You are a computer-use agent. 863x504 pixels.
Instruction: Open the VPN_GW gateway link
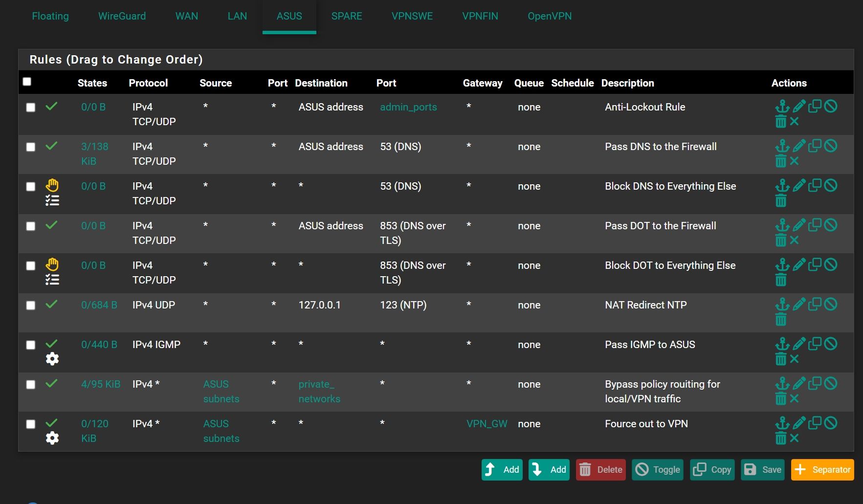[487, 424]
